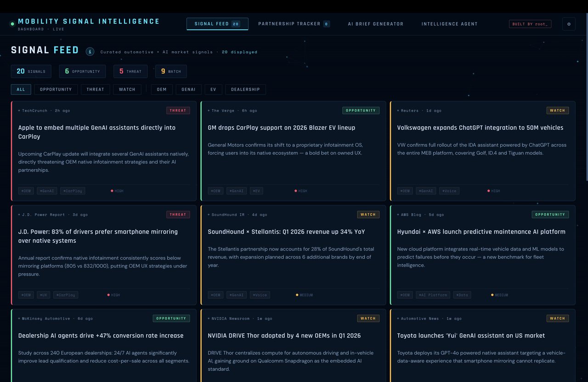
Task: Click the McKinsey Automotive · 6d ago source line
Action: pyautogui.click(x=56, y=319)
